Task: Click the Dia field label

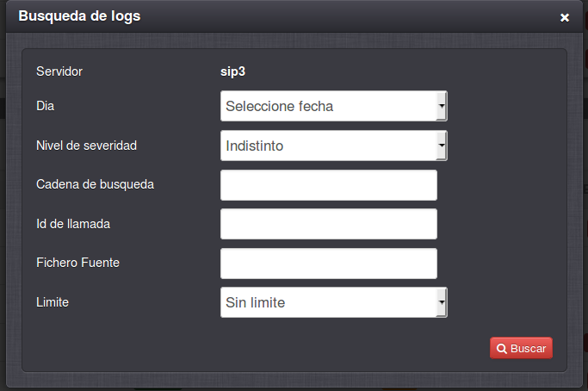Action: [45, 106]
